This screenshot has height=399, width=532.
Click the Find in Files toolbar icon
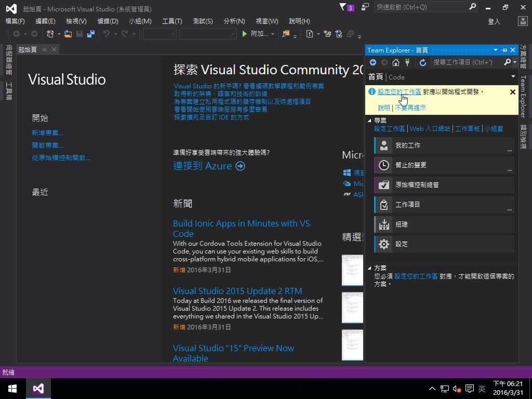[286, 34]
